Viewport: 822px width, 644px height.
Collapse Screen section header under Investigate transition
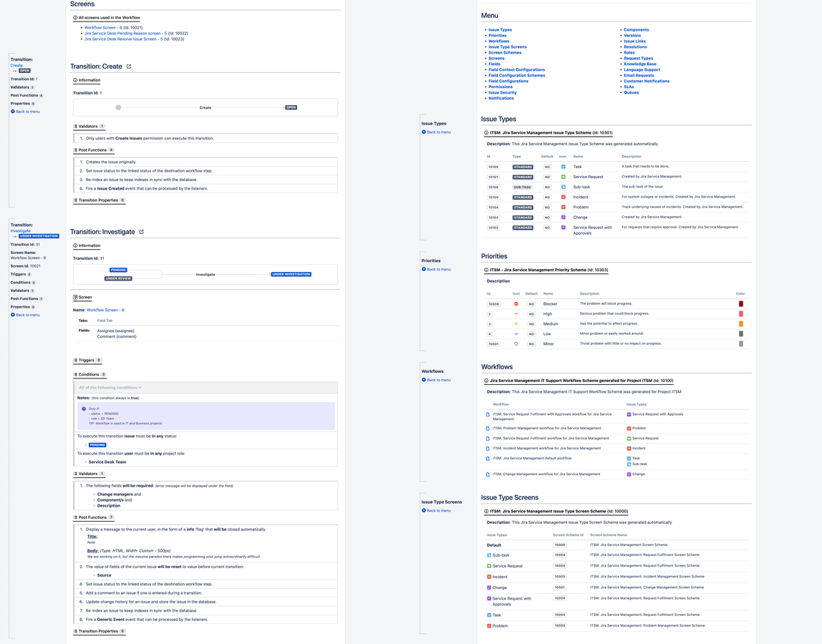click(x=82, y=297)
